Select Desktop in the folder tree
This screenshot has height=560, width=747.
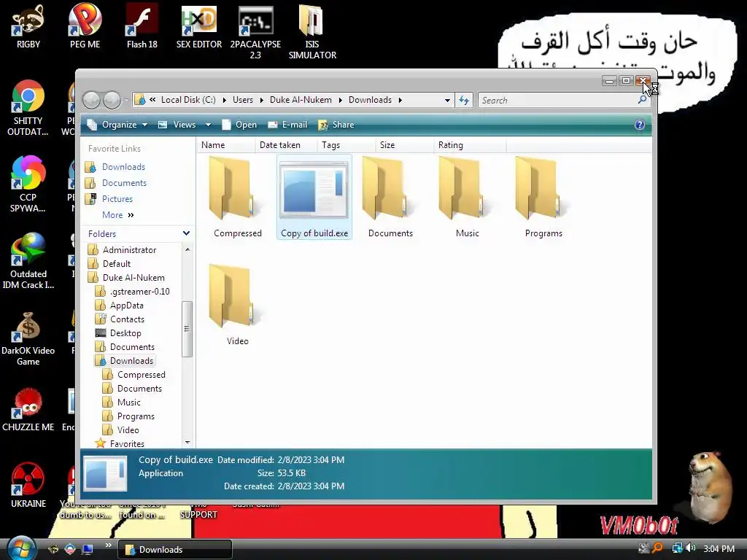tap(125, 332)
